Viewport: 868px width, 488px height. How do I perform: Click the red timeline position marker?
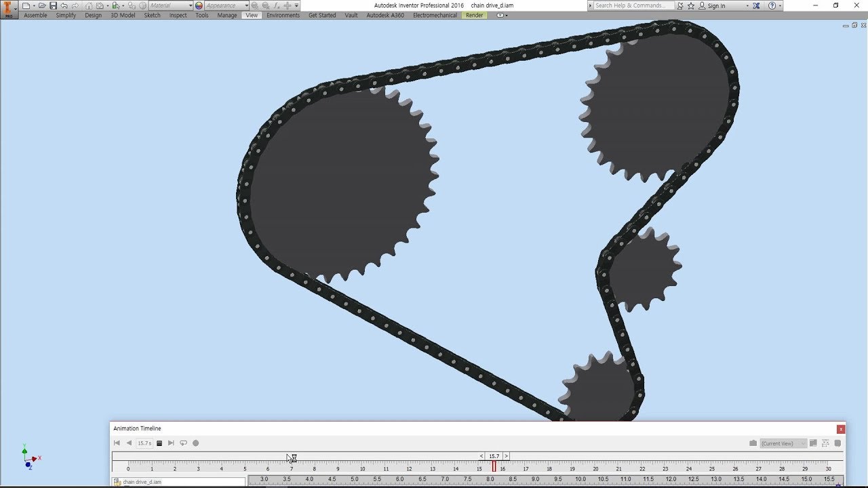click(494, 466)
